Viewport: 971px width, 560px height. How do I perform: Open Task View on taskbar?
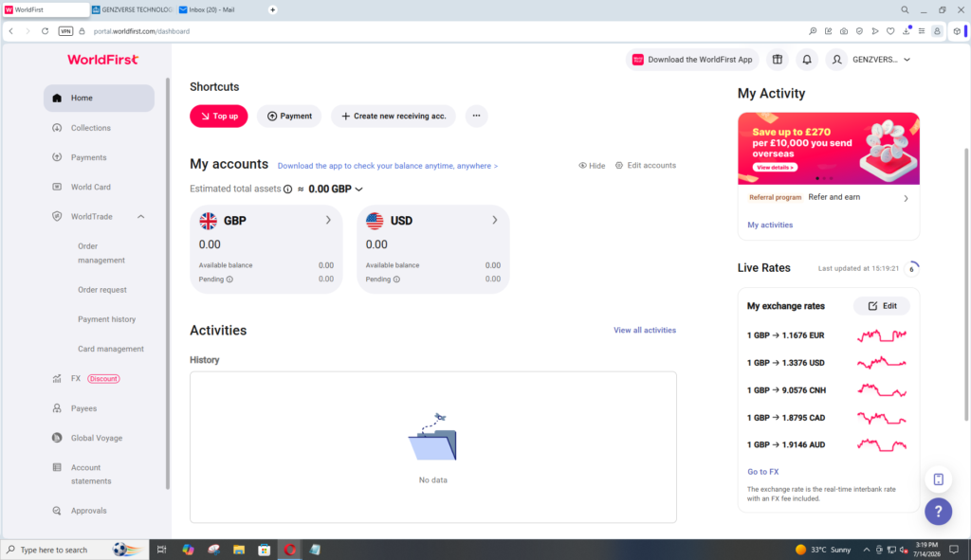tap(161, 550)
